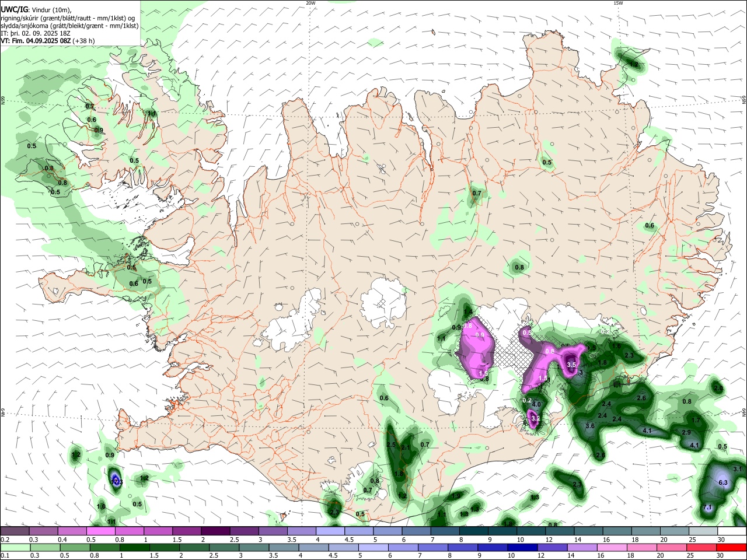747x560 pixels.
Task: Click the 'VT: Fim. 04.09.2025 08Z (+38 h)' line
Action: 47,41
